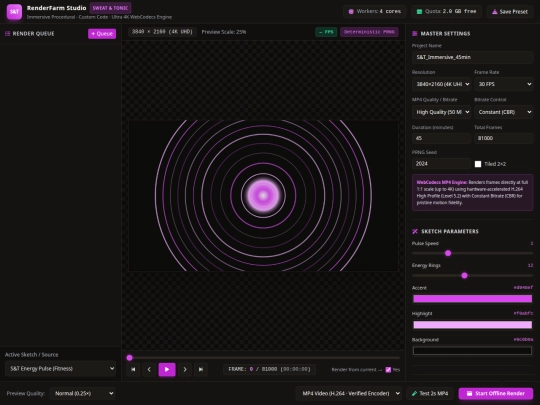Toggle the Tiled 2×2 checkbox
This screenshot has height=405, width=540.
[x=478, y=164]
